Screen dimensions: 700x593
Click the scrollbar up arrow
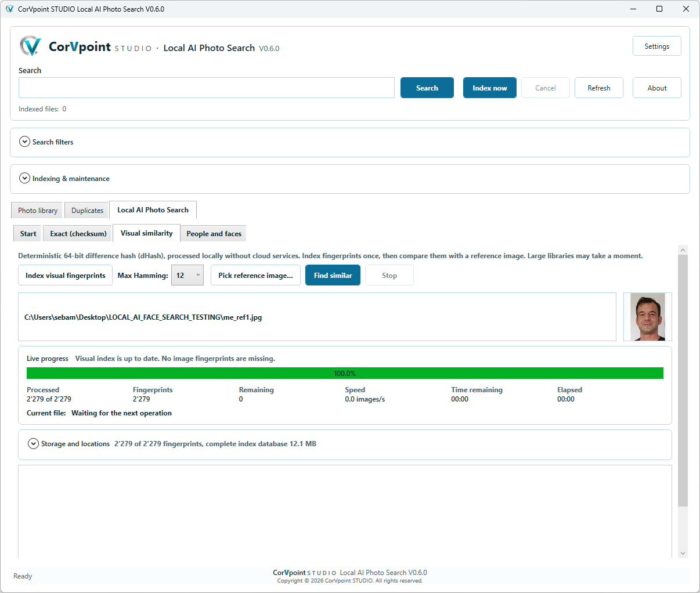tap(683, 250)
